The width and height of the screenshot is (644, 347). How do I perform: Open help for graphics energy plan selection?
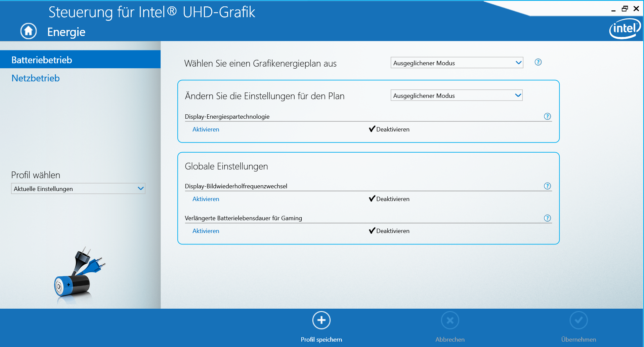coord(538,62)
